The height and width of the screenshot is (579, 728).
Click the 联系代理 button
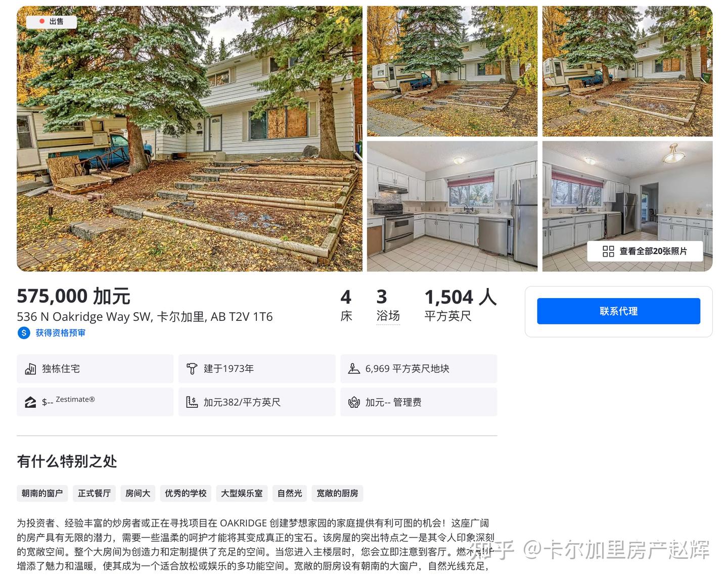coord(618,311)
